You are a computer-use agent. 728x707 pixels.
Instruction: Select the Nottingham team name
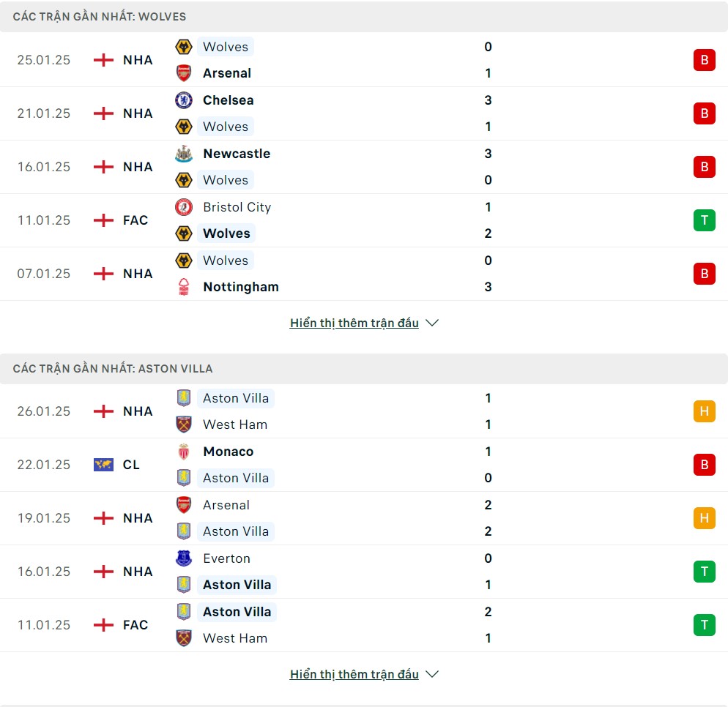tap(241, 287)
